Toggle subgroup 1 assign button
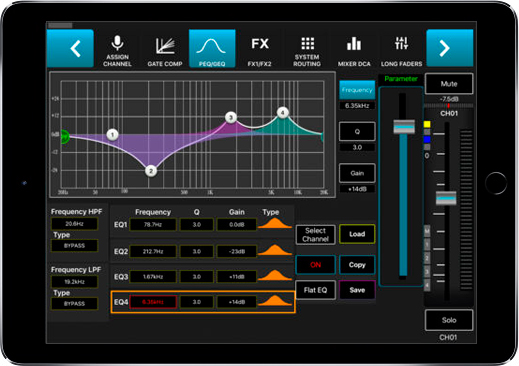This screenshot has height=366, width=519. pyautogui.click(x=427, y=245)
